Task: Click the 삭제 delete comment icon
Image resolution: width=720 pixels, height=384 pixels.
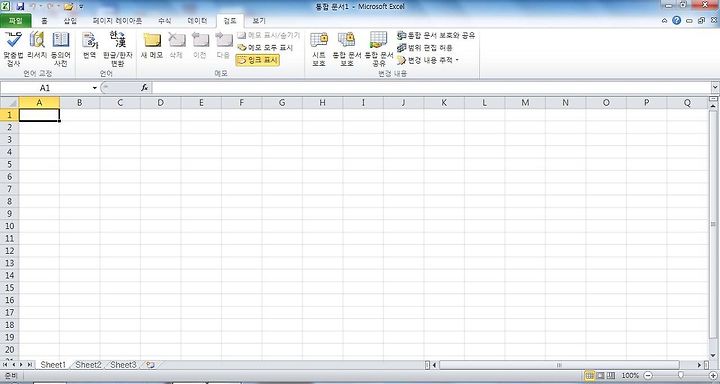Action: pyautogui.click(x=176, y=46)
